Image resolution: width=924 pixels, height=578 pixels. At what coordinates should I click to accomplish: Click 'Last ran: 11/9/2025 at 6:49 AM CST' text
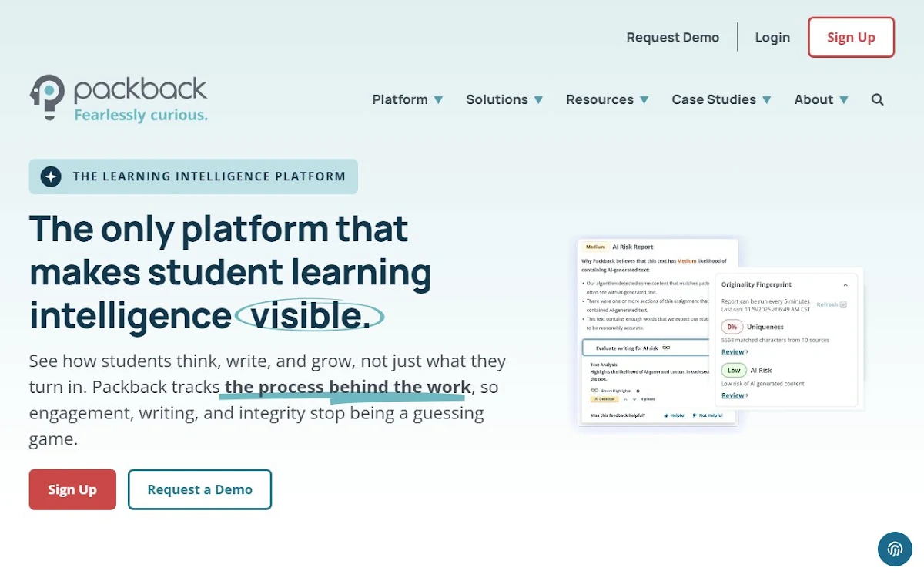pyautogui.click(x=765, y=310)
